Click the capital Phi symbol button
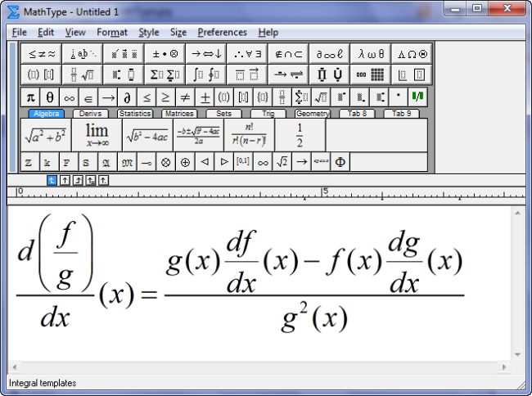Screen dimensions: 532x396 (x=340, y=162)
